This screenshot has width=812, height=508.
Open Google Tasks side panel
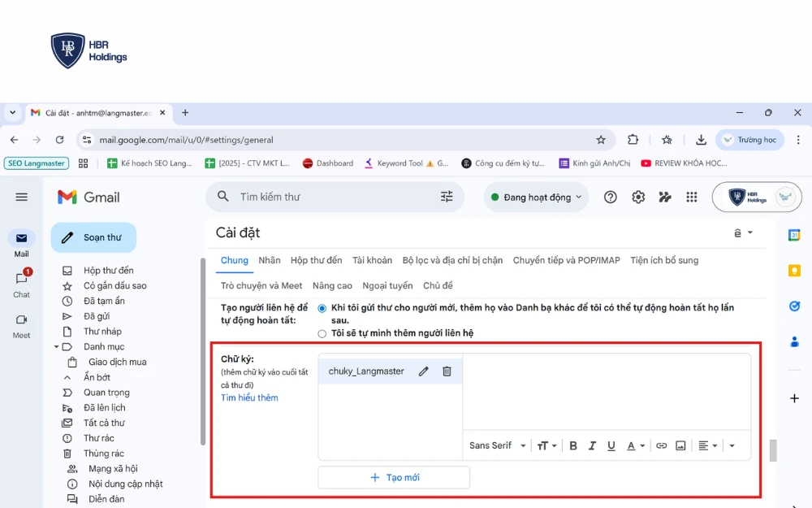click(x=794, y=306)
